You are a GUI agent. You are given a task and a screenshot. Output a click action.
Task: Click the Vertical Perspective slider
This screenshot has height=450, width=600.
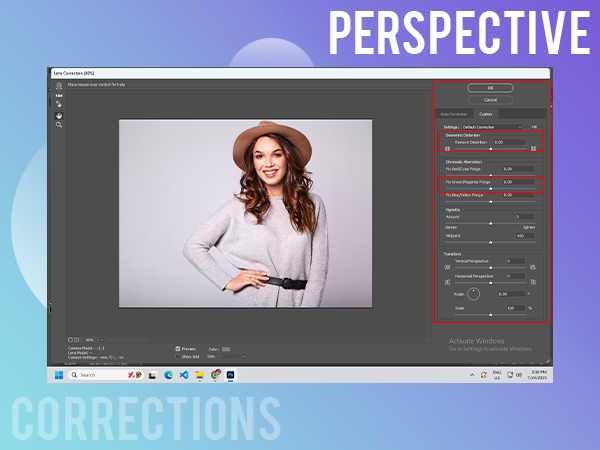(x=491, y=268)
